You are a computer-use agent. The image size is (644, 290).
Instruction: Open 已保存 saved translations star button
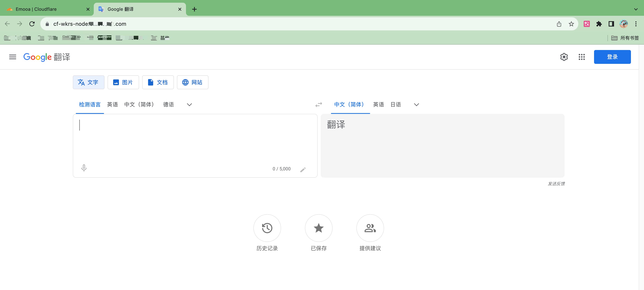[319, 228]
